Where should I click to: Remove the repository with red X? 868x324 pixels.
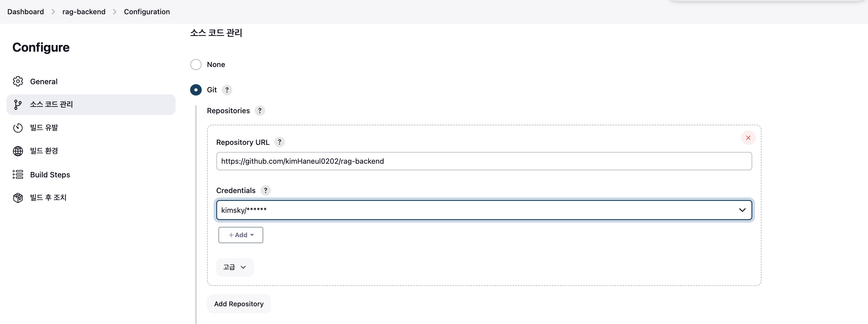point(748,138)
